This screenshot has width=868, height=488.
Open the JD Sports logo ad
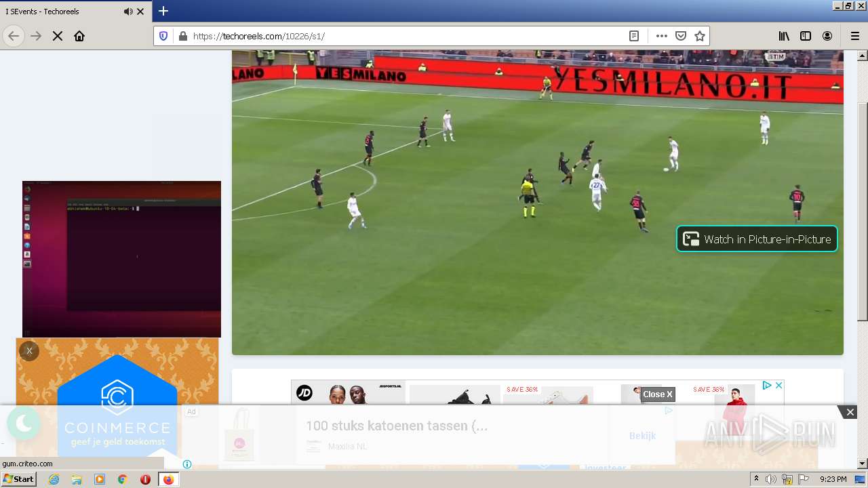[304, 392]
